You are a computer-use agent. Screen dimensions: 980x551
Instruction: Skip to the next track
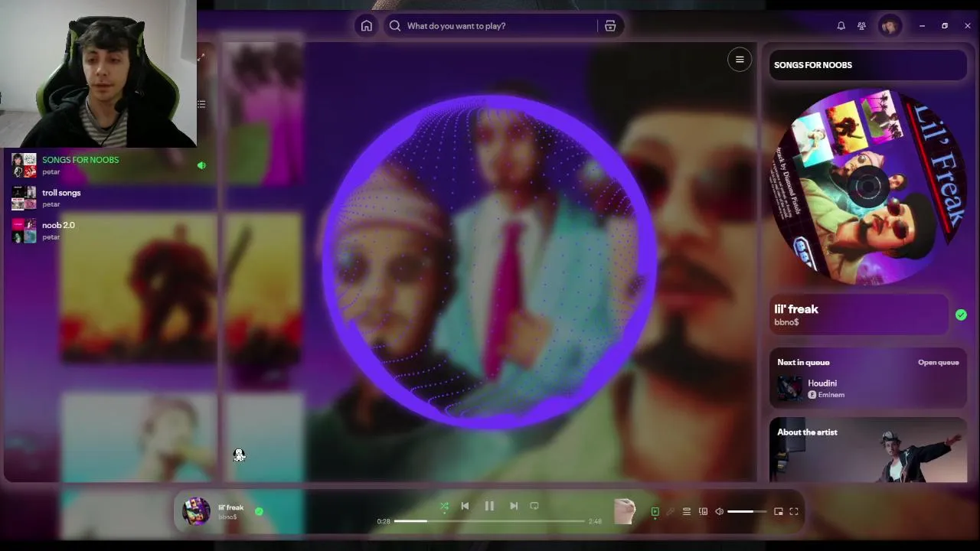pos(514,506)
